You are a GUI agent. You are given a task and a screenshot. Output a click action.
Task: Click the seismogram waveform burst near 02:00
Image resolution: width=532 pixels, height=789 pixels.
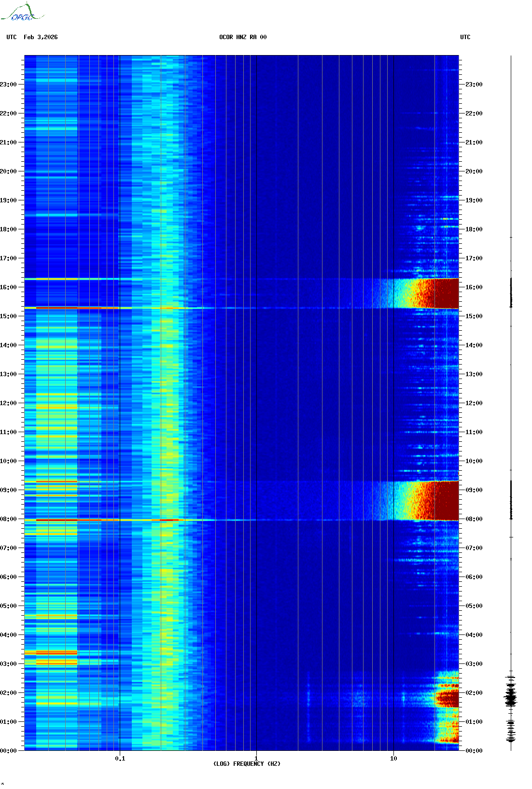click(x=511, y=697)
